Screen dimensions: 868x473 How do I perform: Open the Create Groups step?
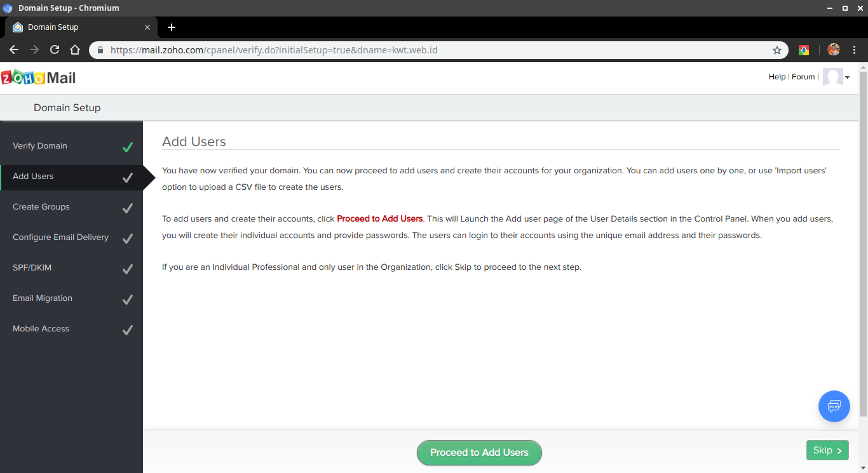coord(41,207)
